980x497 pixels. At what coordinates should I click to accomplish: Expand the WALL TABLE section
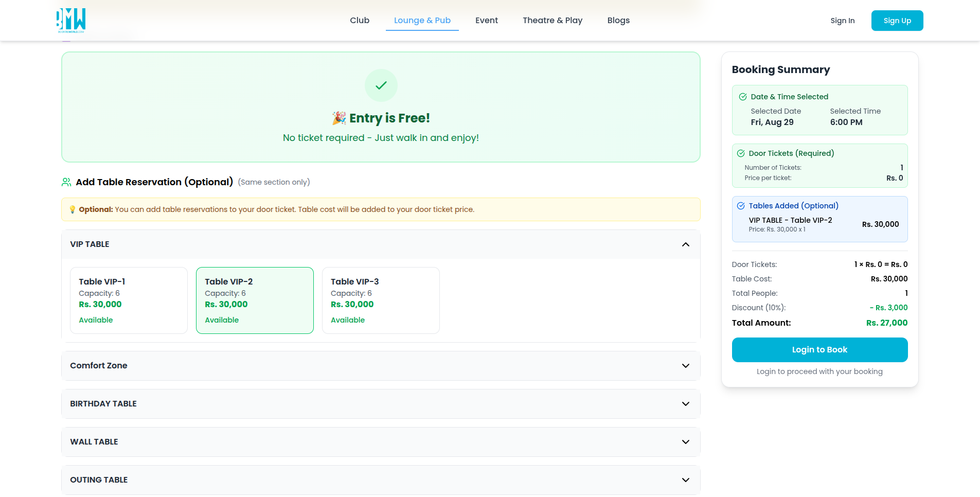tap(685, 442)
